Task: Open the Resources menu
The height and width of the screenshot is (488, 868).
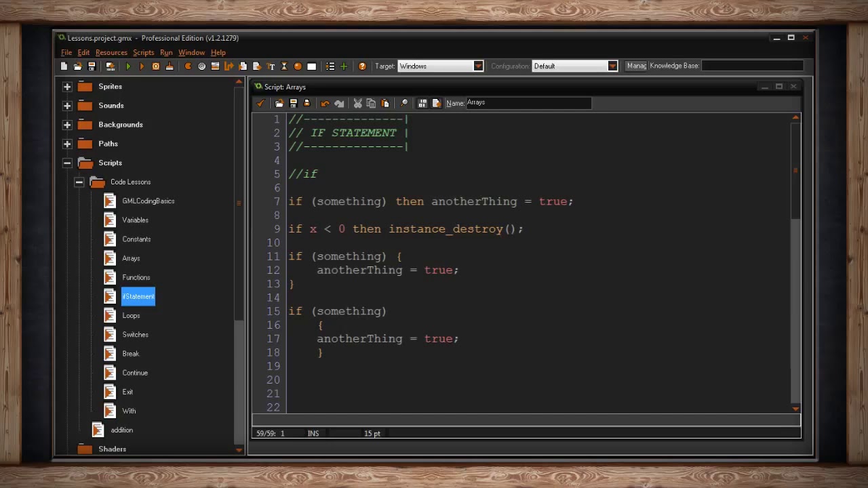Action: pyautogui.click(x=111, y=52)
